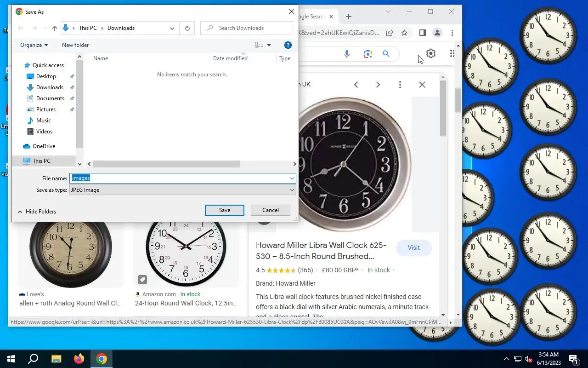This screenshot has width=588, height=368.
Task: Click the Chrome share page icon
Action: point(390,33)
